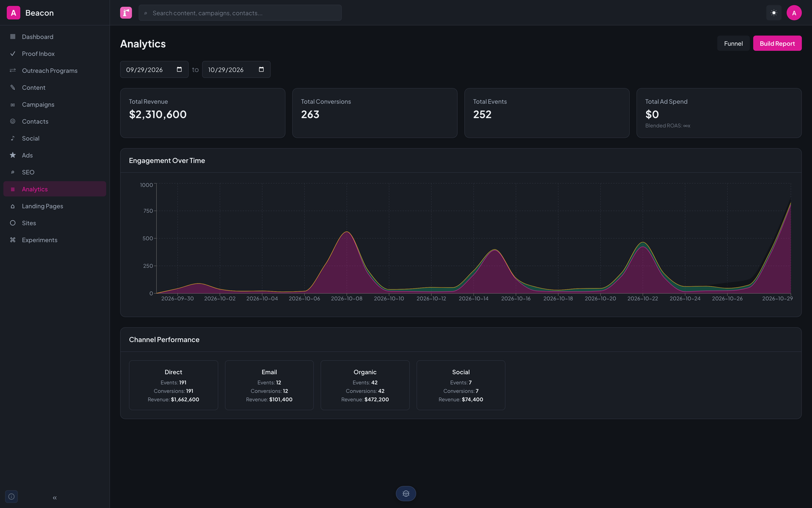Click the Ads star icon
The height and width of the screenshot is (508, 812).
(12, 155)
